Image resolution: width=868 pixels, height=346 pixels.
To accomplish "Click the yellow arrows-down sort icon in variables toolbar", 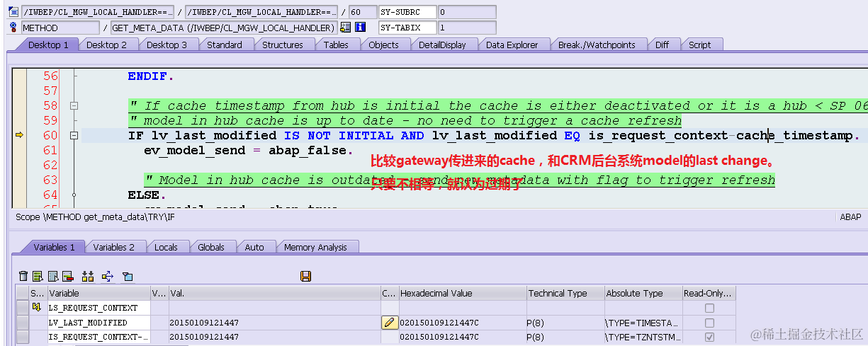I will 88,277.
